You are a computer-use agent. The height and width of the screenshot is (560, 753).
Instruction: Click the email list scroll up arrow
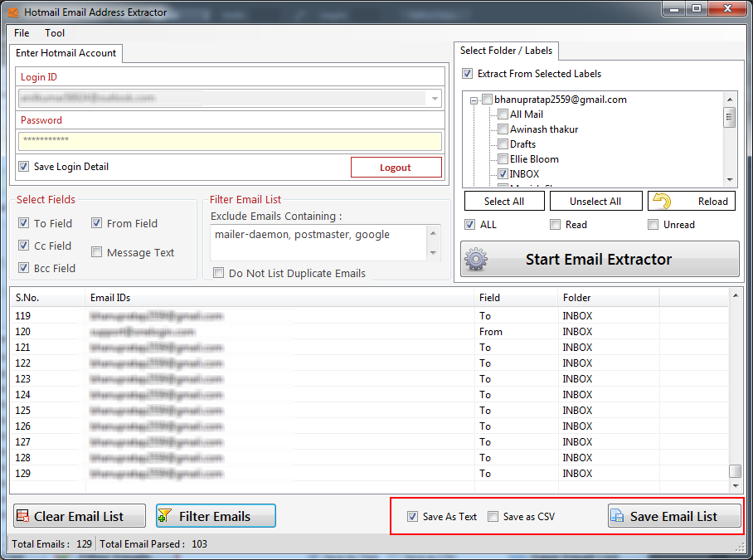736,295
